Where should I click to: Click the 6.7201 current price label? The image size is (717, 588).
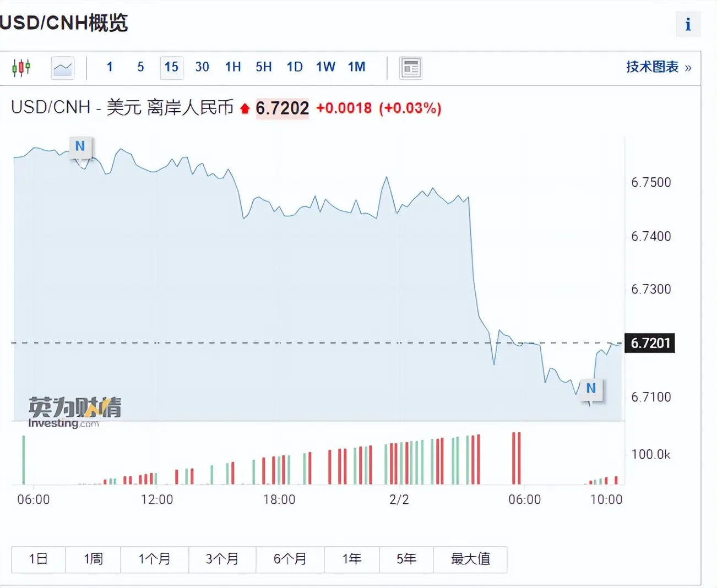pos(650,344)
